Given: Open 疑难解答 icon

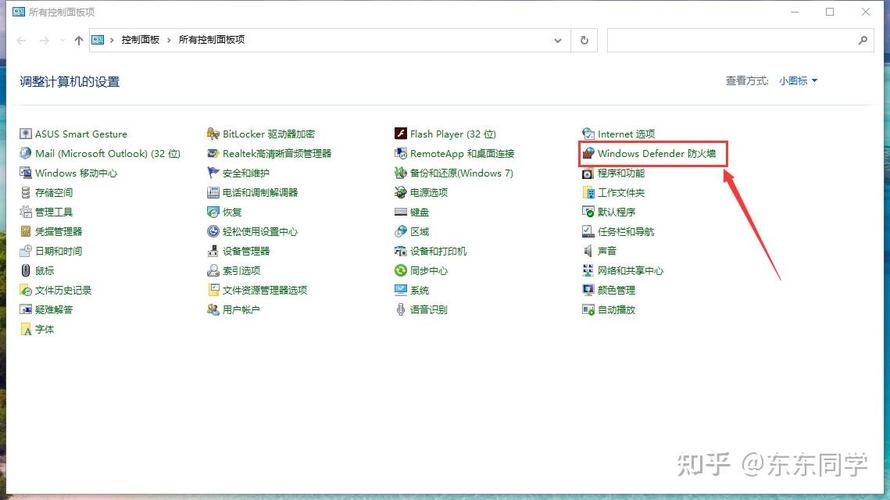Looking at the screenshot, I should [26, 310].
